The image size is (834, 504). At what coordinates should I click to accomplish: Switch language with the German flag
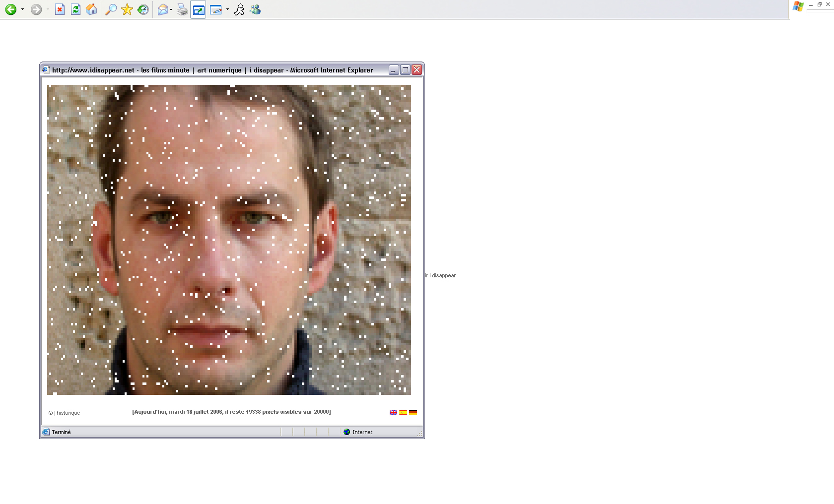(x=413, y=412)
